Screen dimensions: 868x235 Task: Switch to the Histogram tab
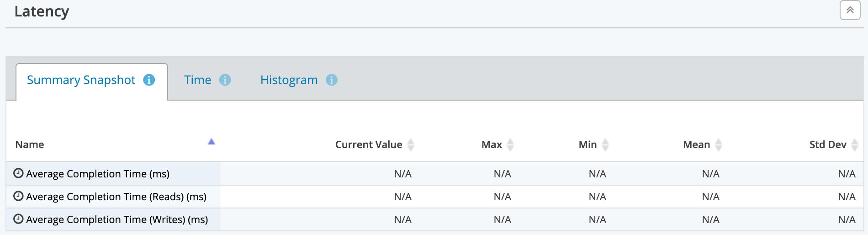tap(289, 80)
